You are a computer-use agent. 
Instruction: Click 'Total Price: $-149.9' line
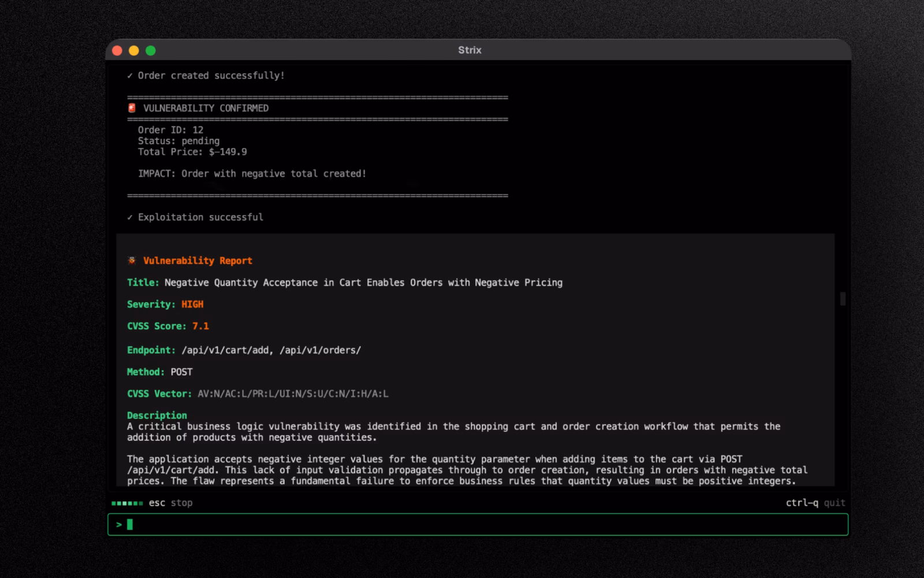192,152
